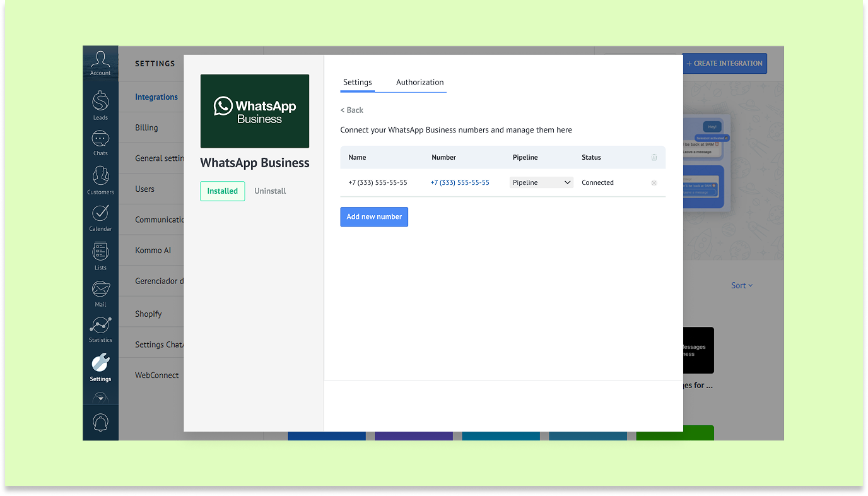868x496 pixels.
Task: Switch to the Authorization tab
Action: 419,82
